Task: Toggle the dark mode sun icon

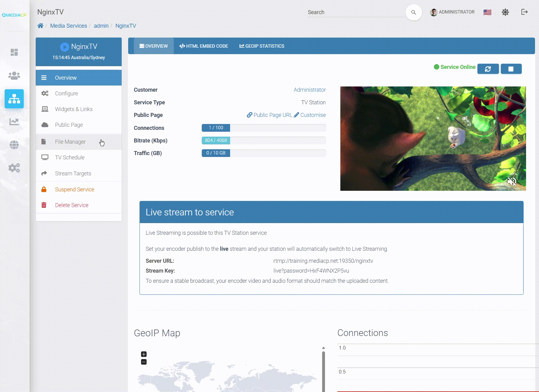Action: click(x=505, y=12)
